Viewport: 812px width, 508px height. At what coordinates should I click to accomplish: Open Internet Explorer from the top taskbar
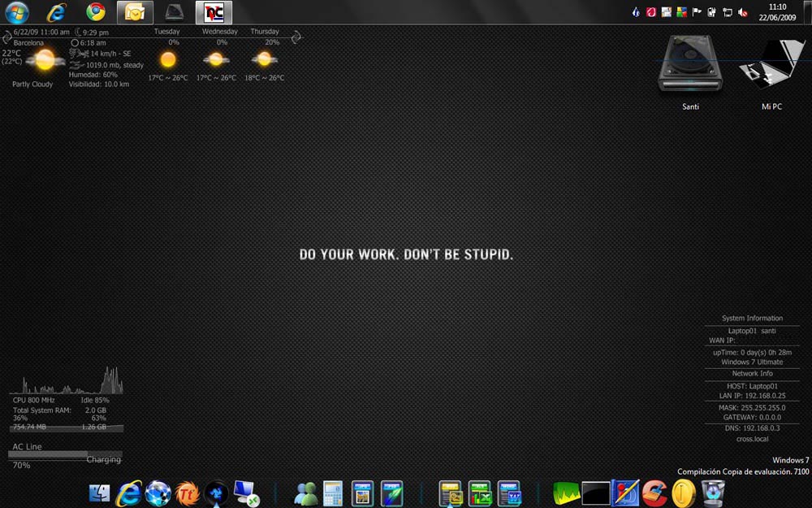57,12
